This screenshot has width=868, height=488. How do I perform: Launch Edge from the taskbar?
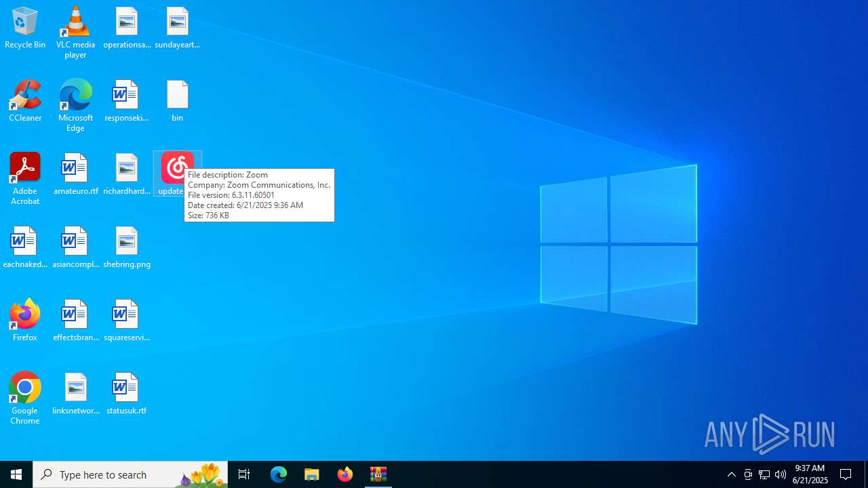(279, 474)
